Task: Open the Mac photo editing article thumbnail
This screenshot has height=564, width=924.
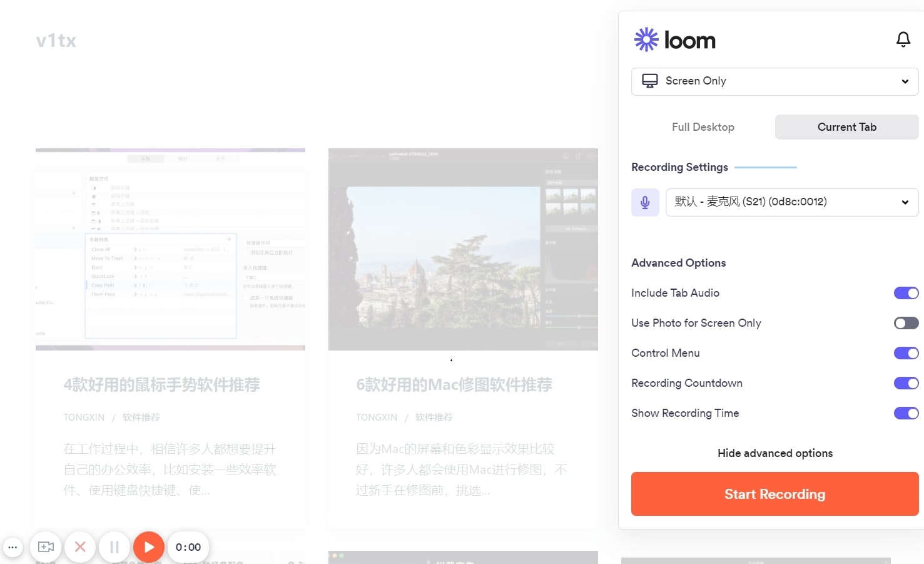Action: coord(463,249)
